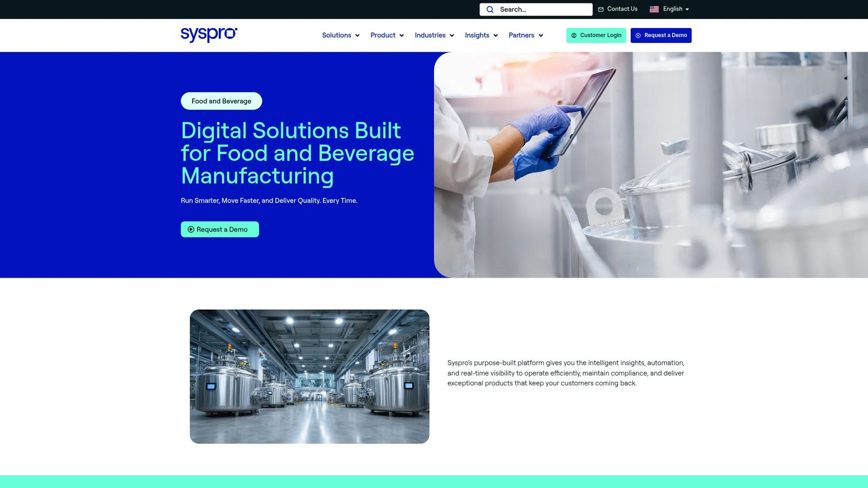
Task: Open the English language dropdown arrow
Action: coord(687,9)
